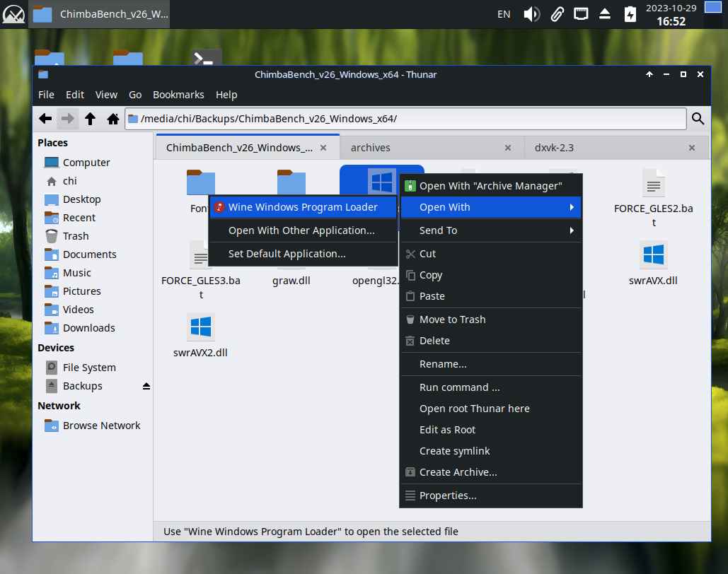This screenshot has width=728, height=574.
Task: Choose Edit as Root
Action: (491, 430)
